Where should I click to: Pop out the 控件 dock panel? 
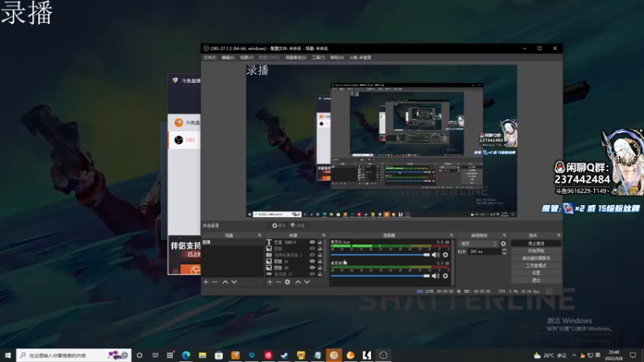(x=559, y=235)
